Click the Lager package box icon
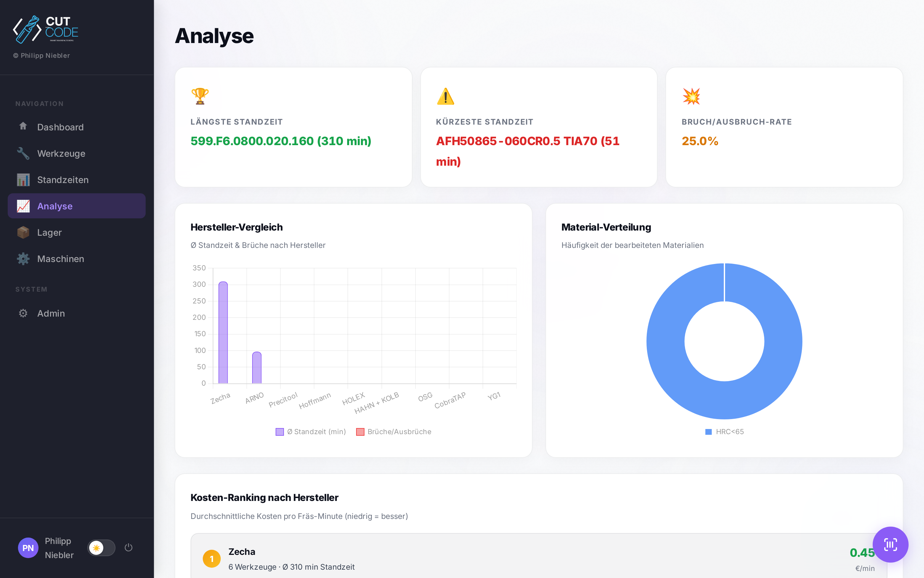 pos(23,232)
